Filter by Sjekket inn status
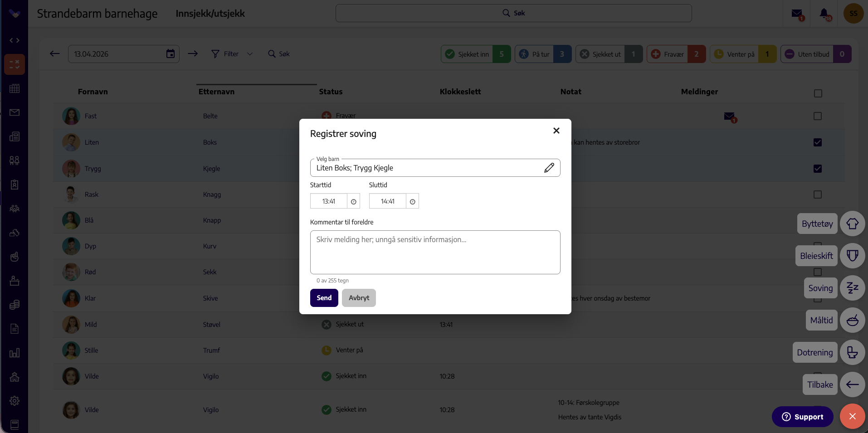 coord(476,54)
